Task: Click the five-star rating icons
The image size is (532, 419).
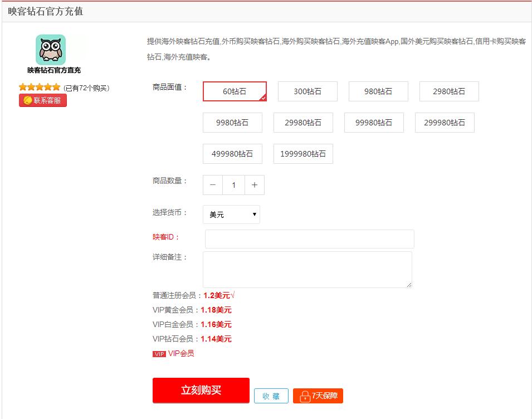Action: (40, 87)
